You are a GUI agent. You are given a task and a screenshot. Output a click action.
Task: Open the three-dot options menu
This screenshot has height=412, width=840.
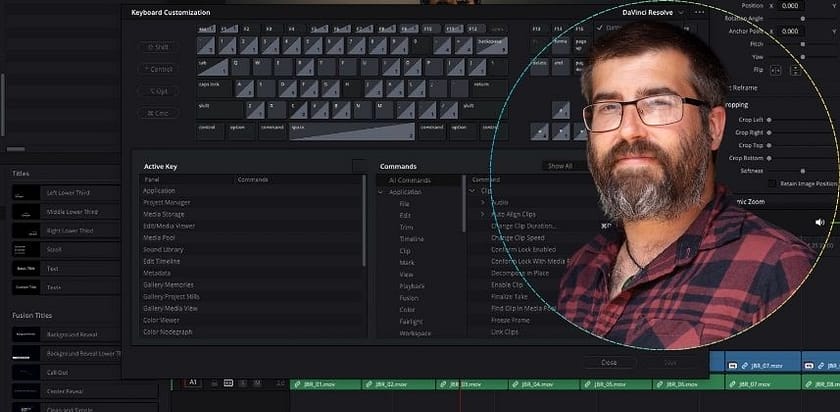click(699, 12)
